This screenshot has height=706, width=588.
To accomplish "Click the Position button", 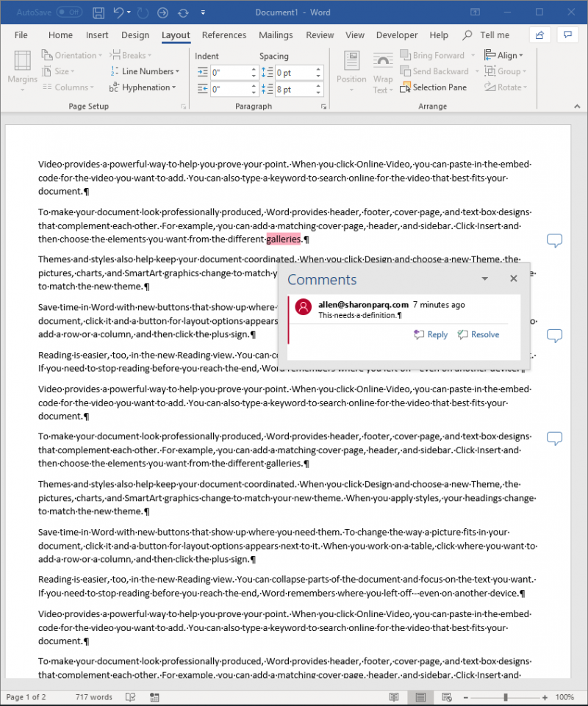I will pos(351,71).
